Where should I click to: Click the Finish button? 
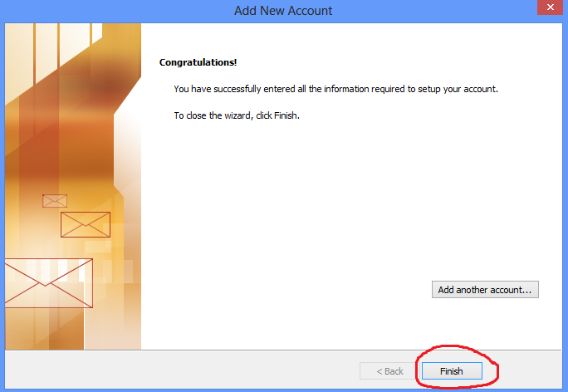452,371
